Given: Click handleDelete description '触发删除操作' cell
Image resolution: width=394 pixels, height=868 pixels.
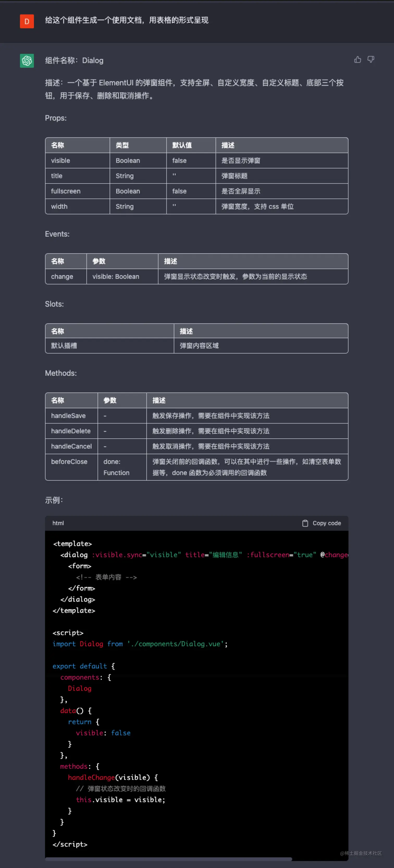Looking at the screenshot, I should 247,431.
